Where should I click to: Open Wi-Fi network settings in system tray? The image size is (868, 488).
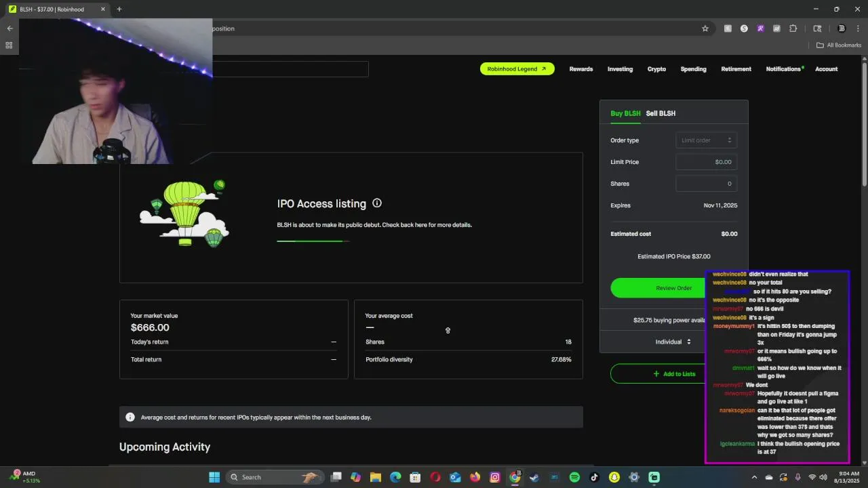812,477
